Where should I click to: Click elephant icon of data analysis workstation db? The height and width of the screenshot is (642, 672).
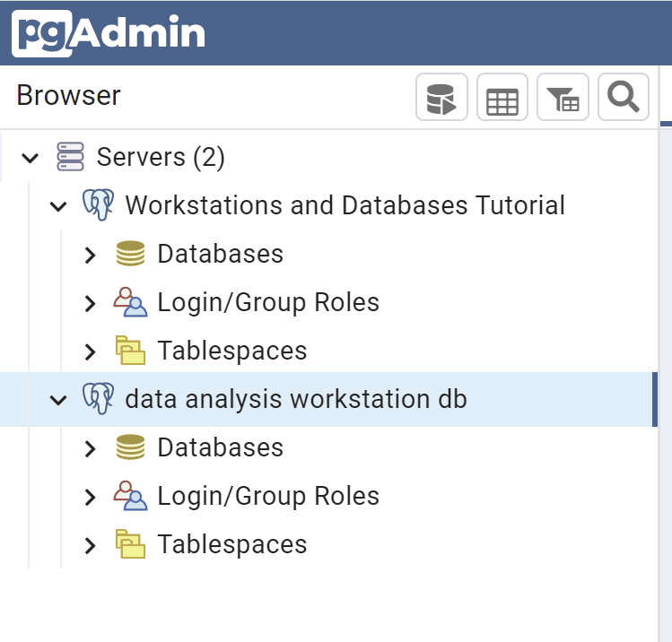point(98,399)
